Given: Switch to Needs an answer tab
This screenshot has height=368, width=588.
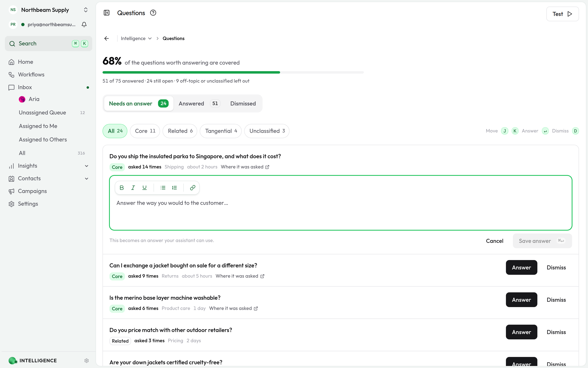Looking at the screenshot, I should pos(139,103).
